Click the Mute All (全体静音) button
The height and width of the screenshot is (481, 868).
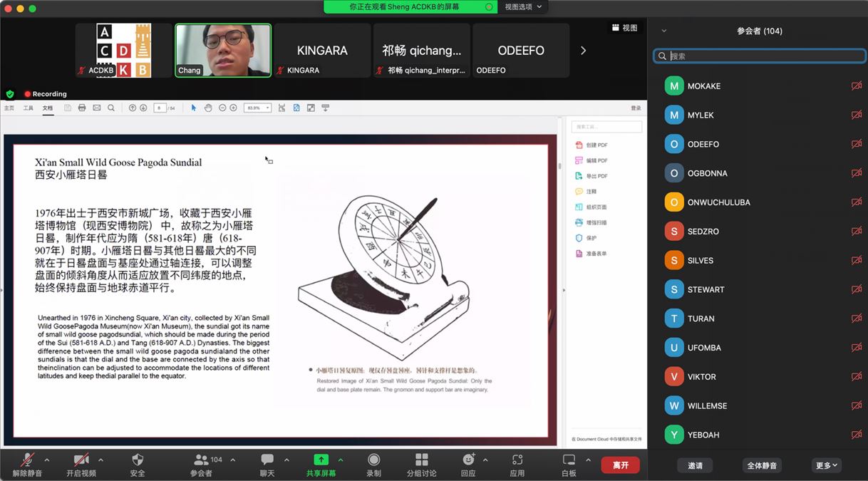762,465
